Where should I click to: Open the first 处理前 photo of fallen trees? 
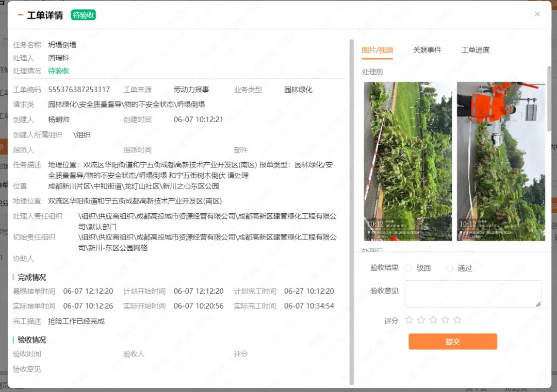tap(400, 161)
